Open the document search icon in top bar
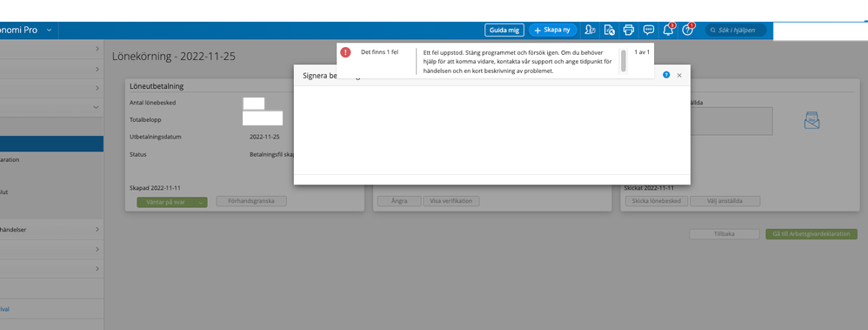The height and width of the screenshot is (330, 868). [609, 30]
